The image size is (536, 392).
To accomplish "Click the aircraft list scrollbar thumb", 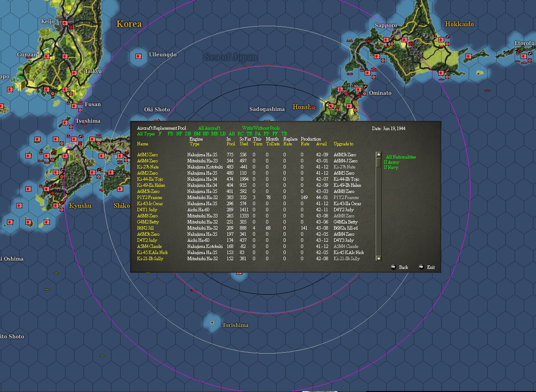I will 378,162.
